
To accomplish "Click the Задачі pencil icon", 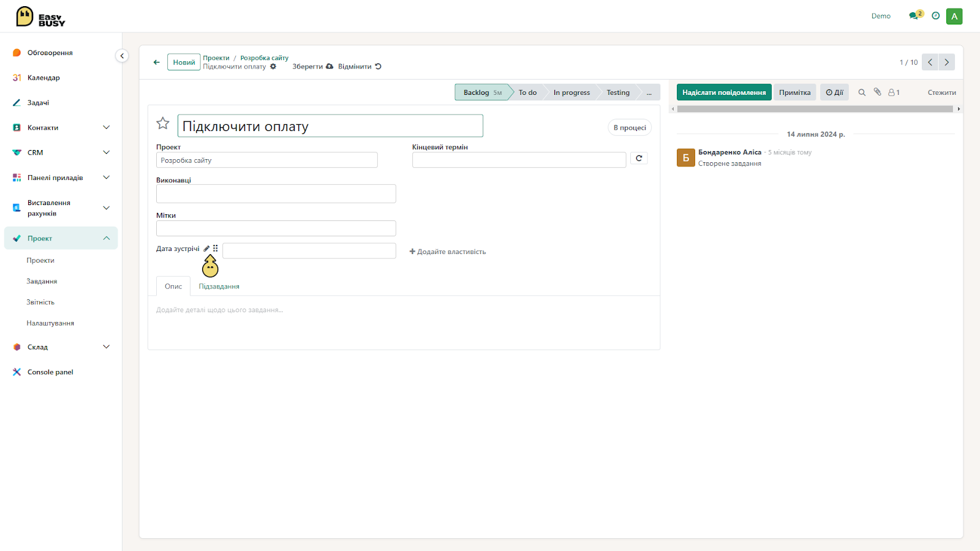I will [17, 103].
